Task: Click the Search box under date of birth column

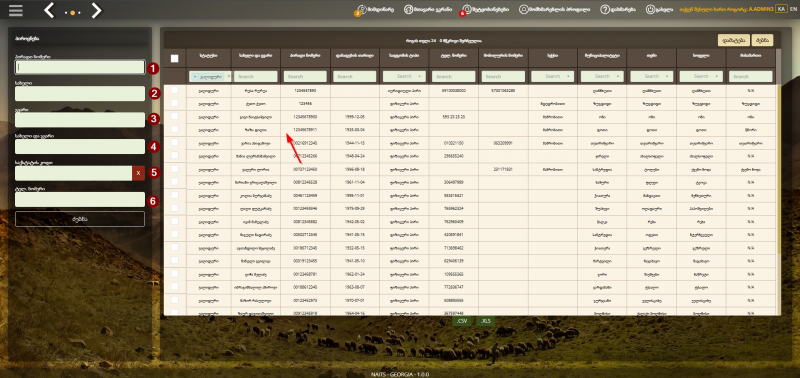Action: click(355, 76)
